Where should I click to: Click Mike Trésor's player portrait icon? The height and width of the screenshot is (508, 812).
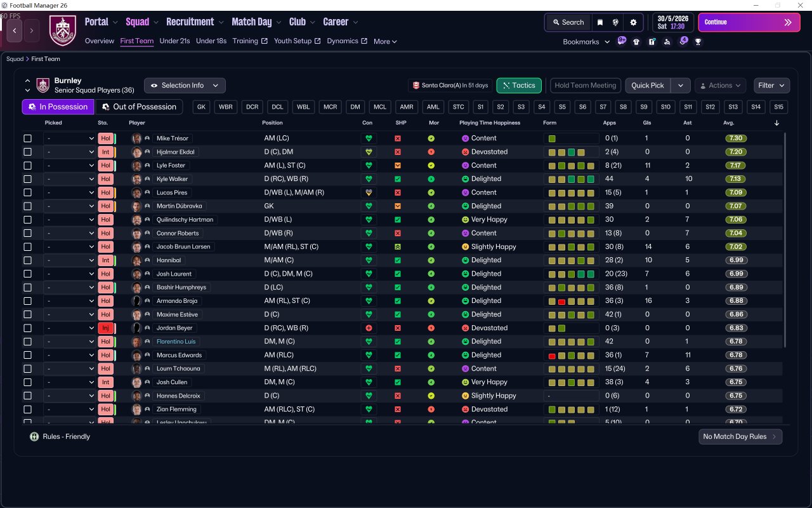136,138
